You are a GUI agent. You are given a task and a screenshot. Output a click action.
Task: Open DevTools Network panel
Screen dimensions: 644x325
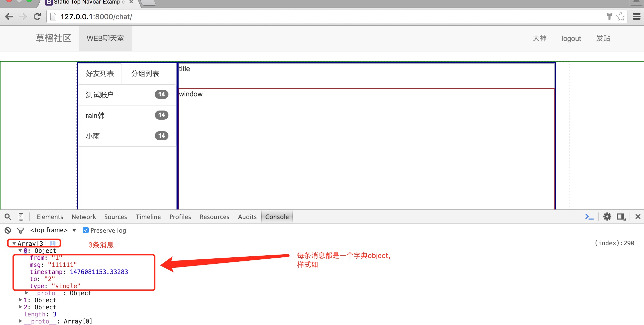point(84,217)
